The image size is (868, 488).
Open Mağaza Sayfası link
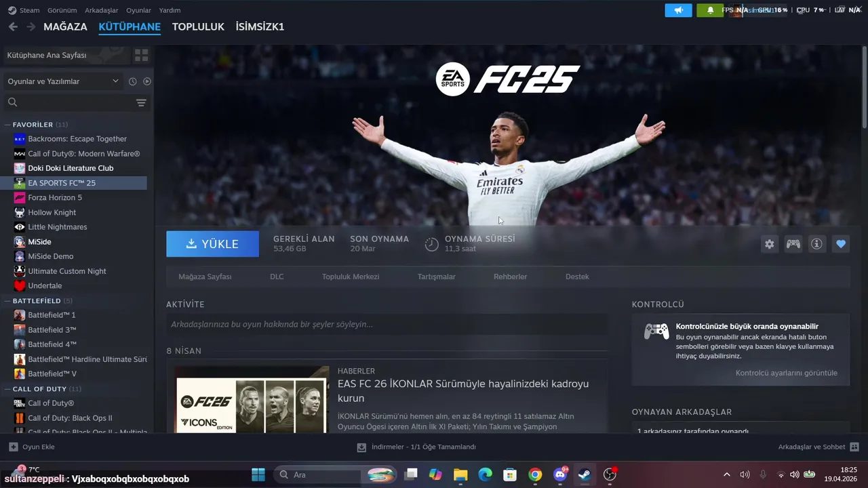(205, 277)
